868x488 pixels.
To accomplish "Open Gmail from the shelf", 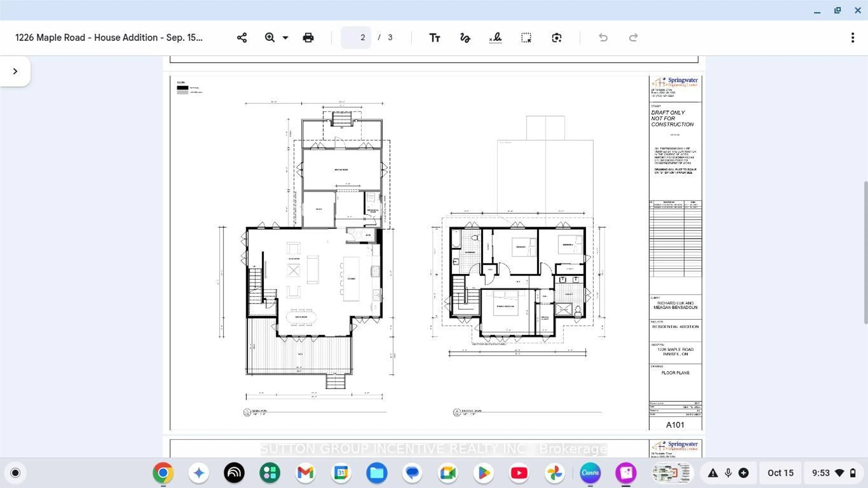I will (305, 473).
